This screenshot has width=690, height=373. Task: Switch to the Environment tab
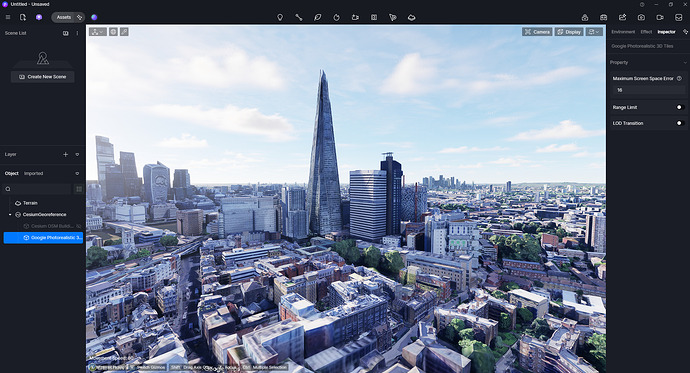[623, 32]
